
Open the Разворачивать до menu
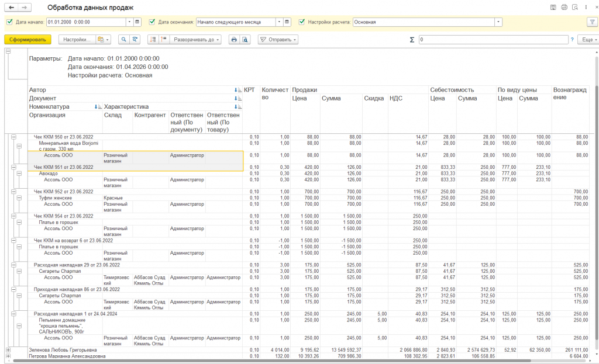click(196, 40)
